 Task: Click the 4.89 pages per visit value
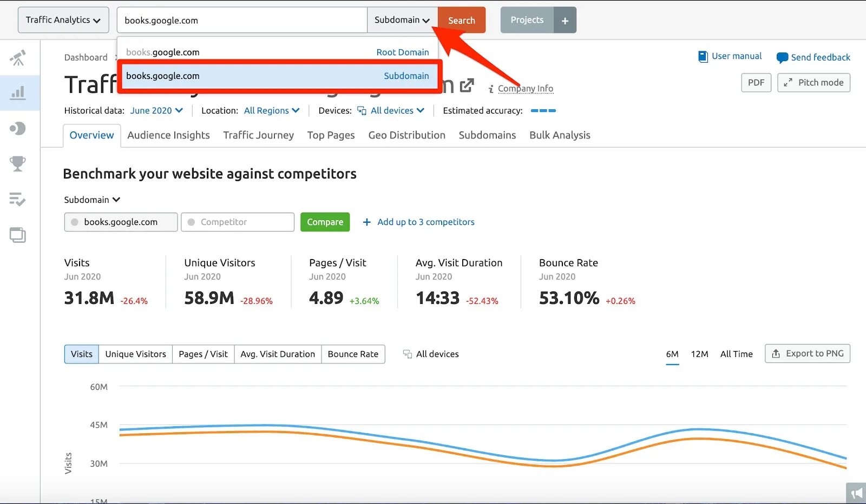point(326,298)
